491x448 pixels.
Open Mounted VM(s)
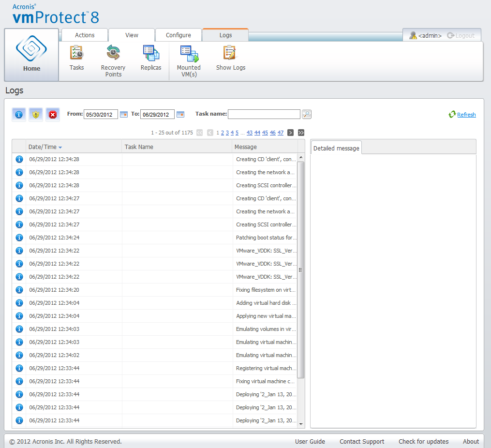coord(189,61)
